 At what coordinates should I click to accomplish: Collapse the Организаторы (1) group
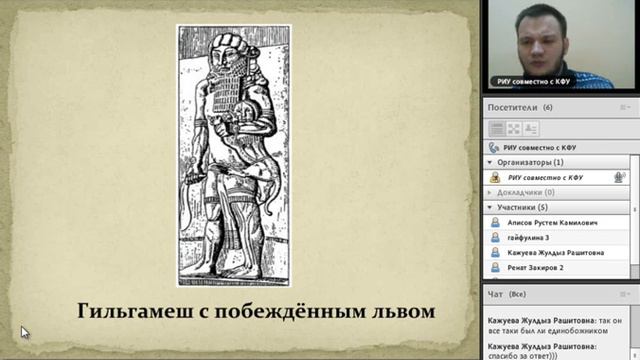point(490,162)
